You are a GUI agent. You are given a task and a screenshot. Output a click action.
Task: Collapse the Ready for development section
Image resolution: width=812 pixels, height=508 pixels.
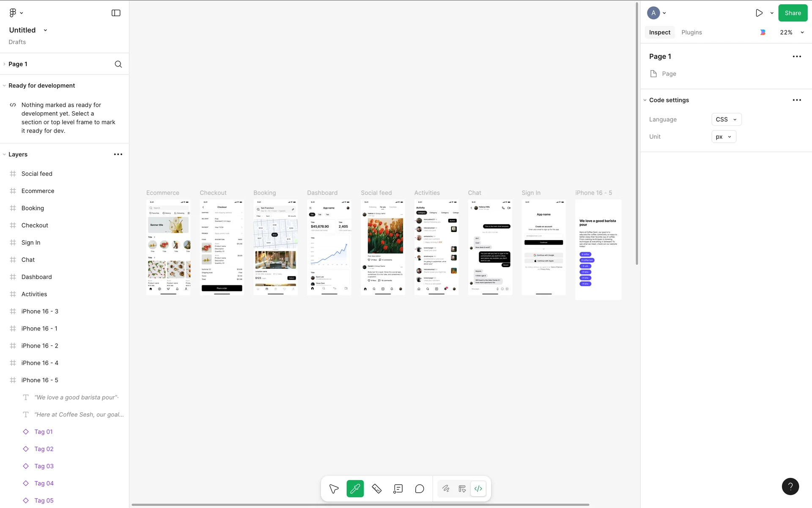[4, 86]
